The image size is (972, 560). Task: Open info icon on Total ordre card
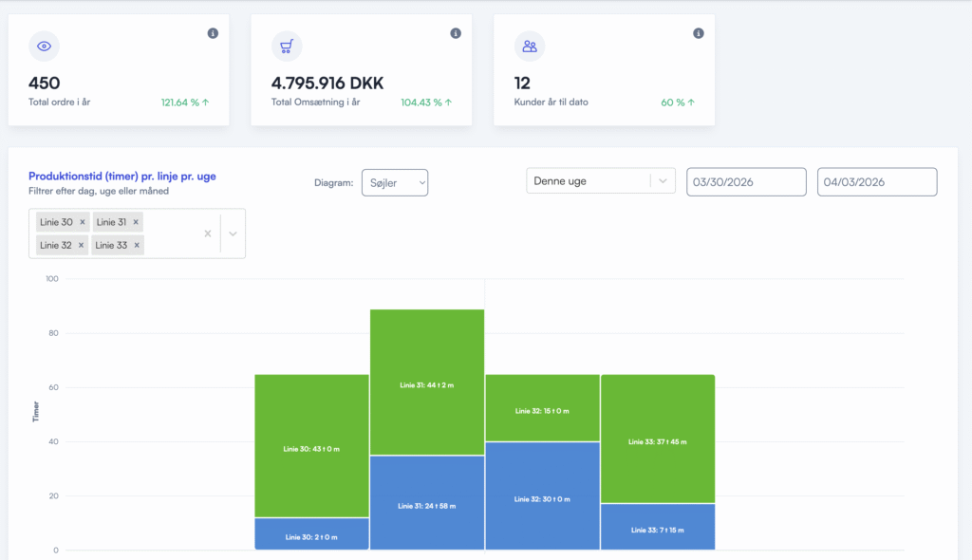point(213,33)
